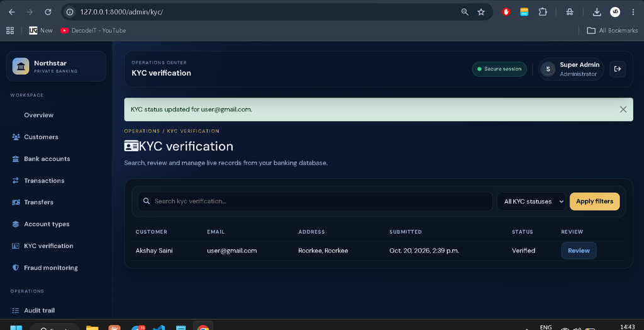
Task: Click the browser address bar URL
Action: 121,12
